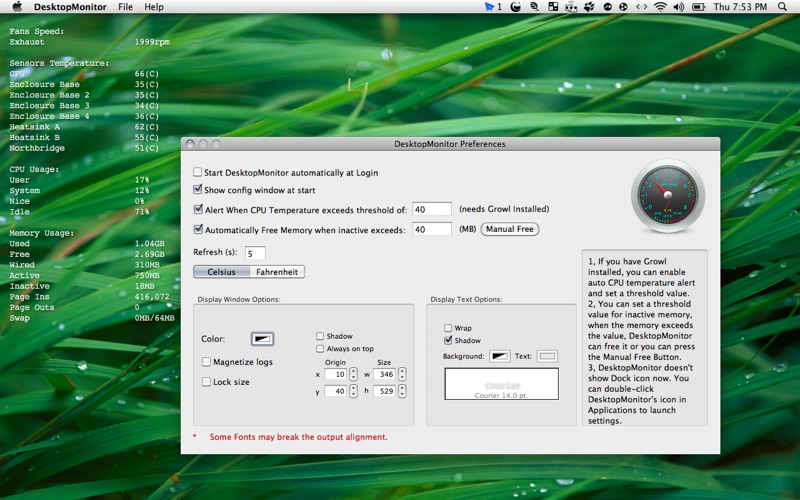Uncheck Show config window at start
Viewport: 800px width, 500px height.
pos(197,189)
